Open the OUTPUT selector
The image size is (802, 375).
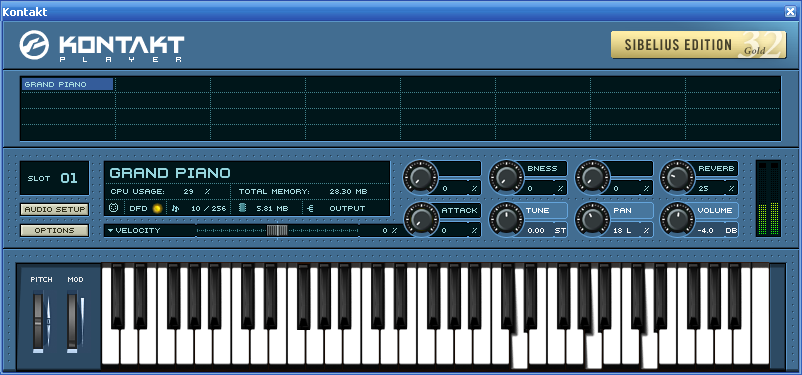[x=347, y=208]
